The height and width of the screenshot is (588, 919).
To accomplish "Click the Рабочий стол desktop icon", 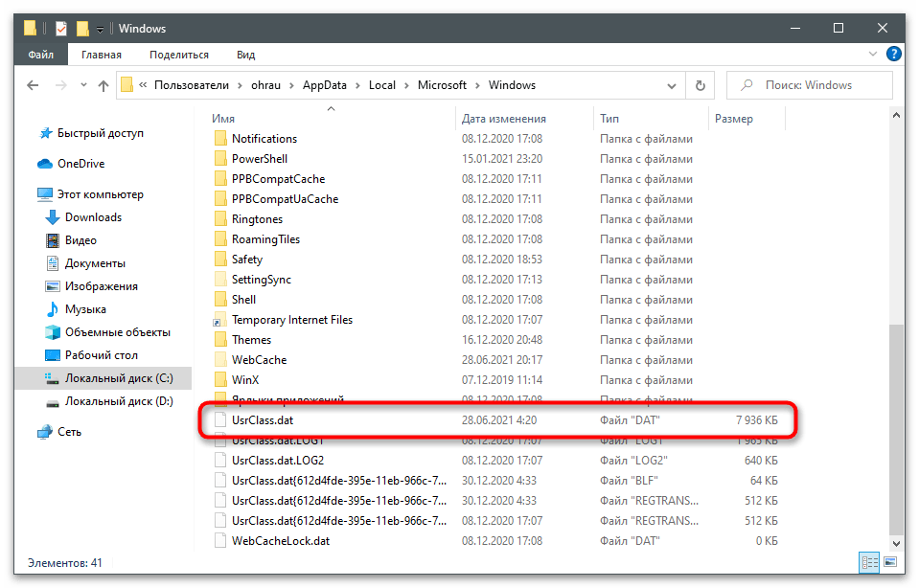I will click(53, 355).
